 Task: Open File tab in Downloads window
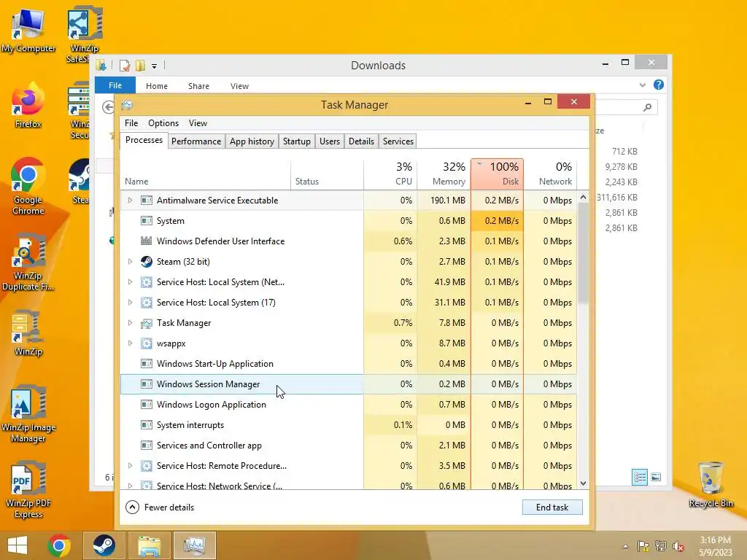tap(115, 85)
